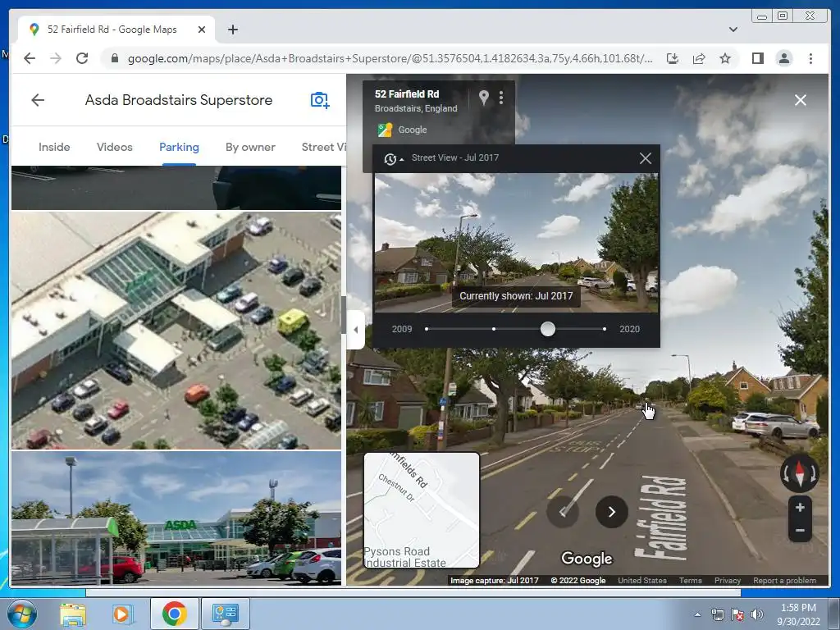This screenshot has height=630, width=840.
Task: Jump to the 2009 timeline marker
Action: [x=427, y=329]
